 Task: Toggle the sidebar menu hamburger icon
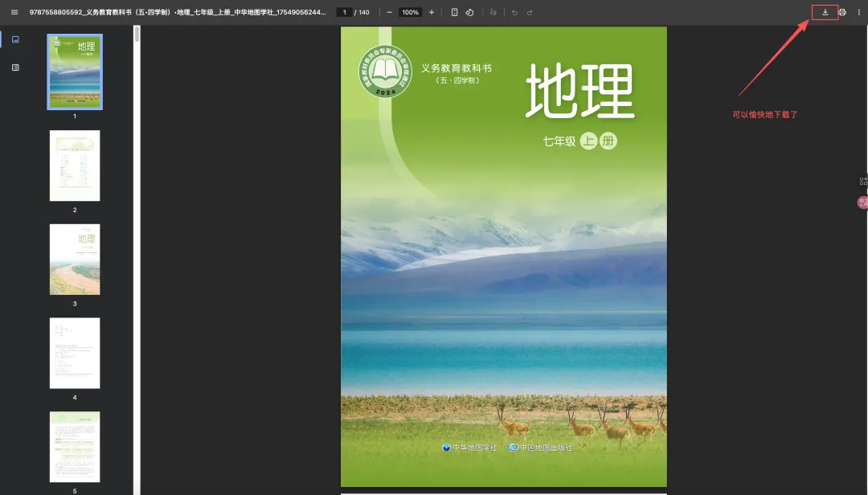point(14,12)
